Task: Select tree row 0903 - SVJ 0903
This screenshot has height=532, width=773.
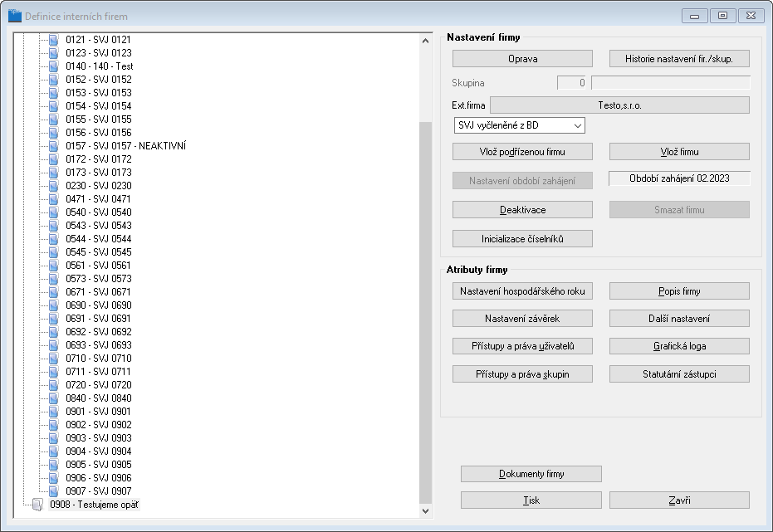Action: (x=99, y=438)
